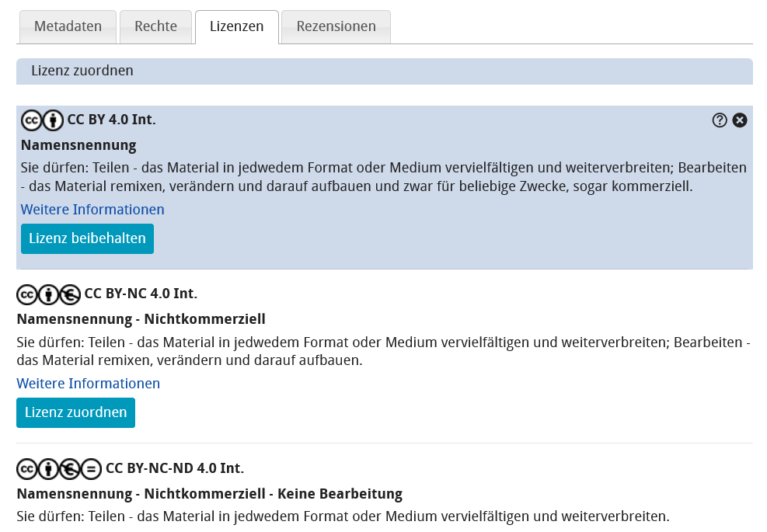The height and width of the screenshot is (532, 767).
Task: Expand the Lizenz zuordnen header panel
Action: click(x=80, y=70)
